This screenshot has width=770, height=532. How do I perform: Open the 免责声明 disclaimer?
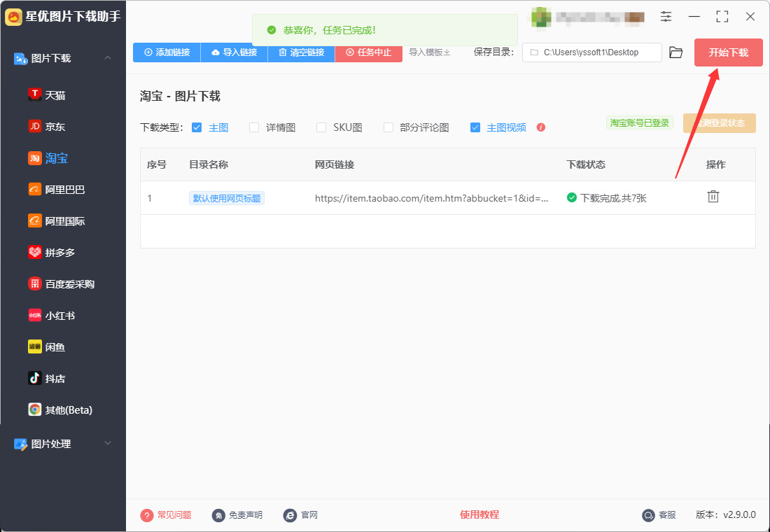237,514
